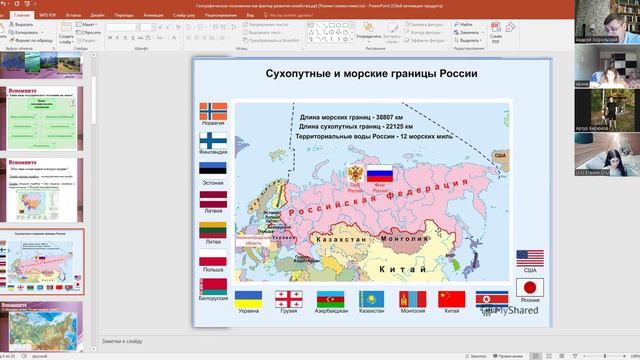640x360 pixels.
Task: Toggle strikethrough formatting
Action: pos(140,38)
